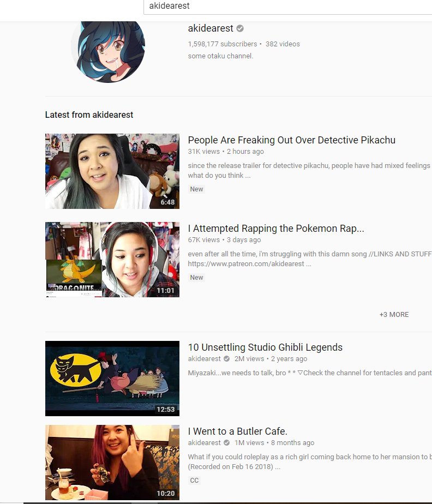Click the 1,598,177 subscribers text

point(223,44)
